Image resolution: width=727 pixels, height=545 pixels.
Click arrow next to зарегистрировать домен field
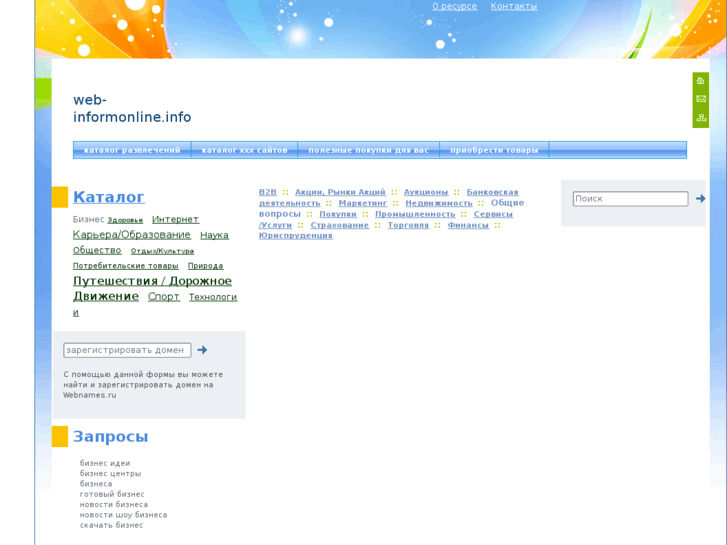tap(202, 350)
